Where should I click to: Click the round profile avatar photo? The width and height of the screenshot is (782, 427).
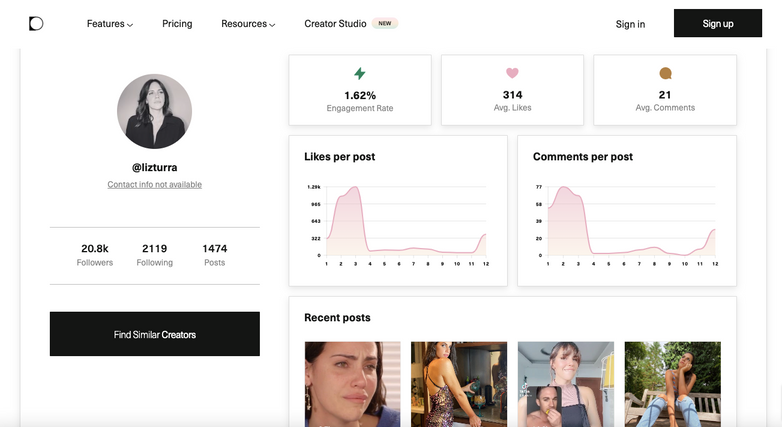pyautogui.click(x=154, y=111)
